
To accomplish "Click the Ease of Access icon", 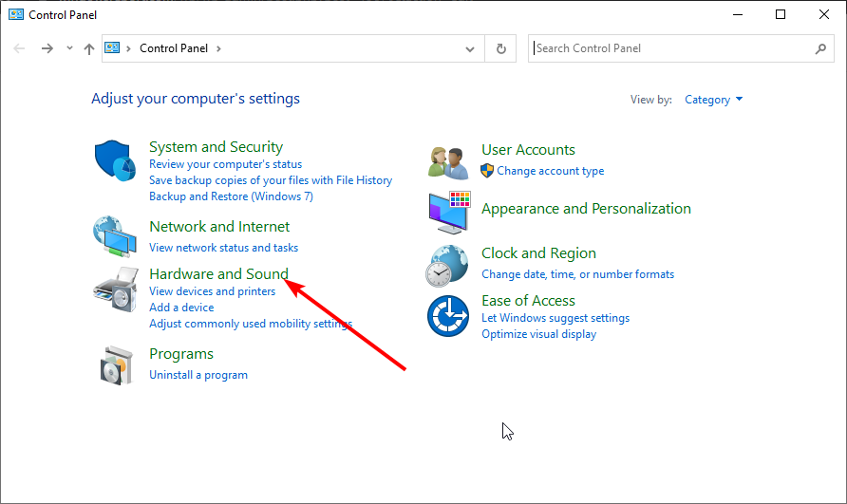I will click(x=448, y=316).
